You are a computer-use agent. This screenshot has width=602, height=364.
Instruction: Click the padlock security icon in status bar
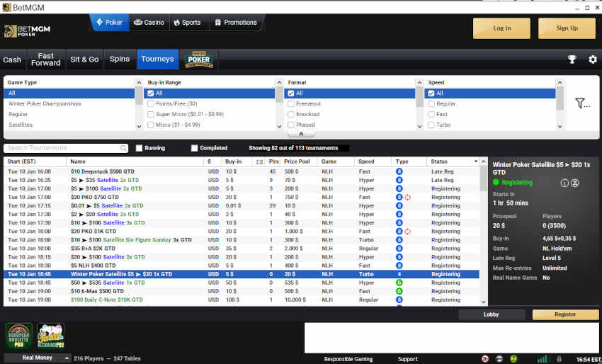pos(559,359)
